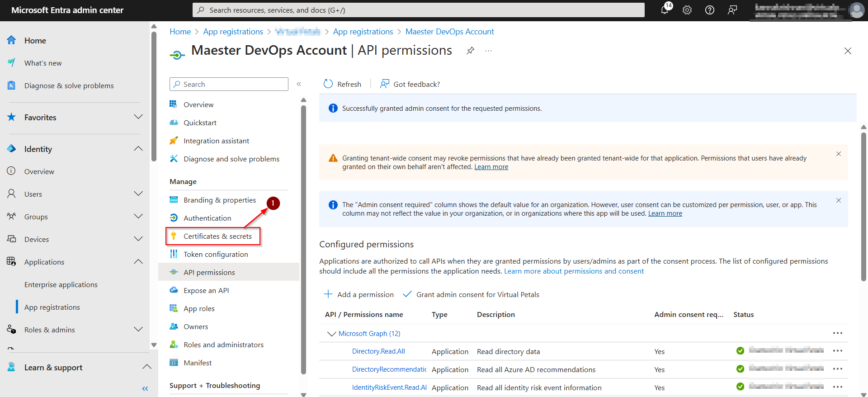This screenshot has height=397, width=868.
Task: Collapse the Identity section
Action: pyautogui.click(x=138, y=148)
